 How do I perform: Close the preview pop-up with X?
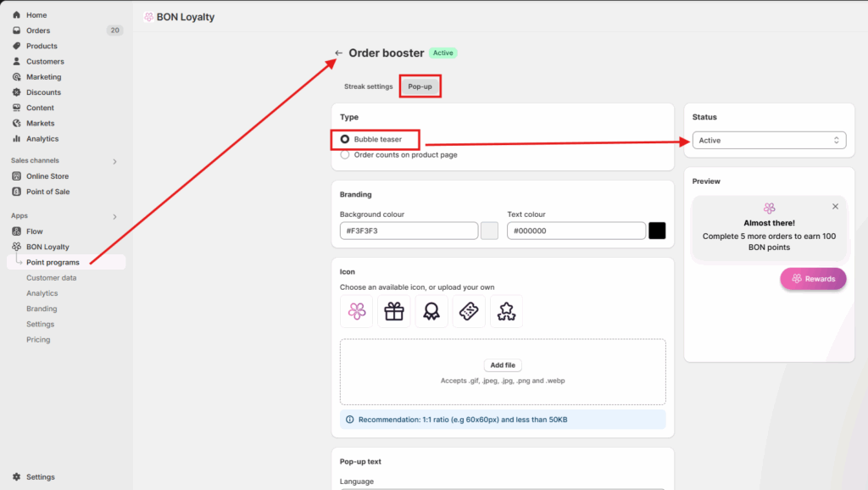(x=835, y=206)
